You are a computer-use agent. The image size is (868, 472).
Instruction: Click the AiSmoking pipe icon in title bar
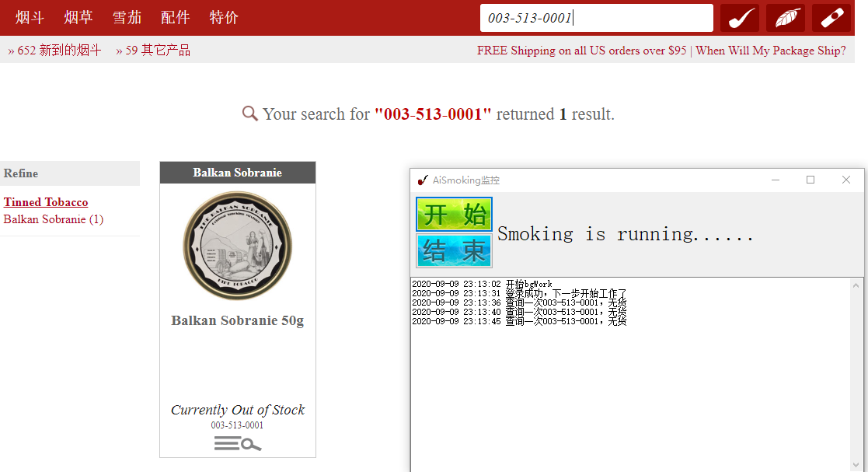pos(423,180)
